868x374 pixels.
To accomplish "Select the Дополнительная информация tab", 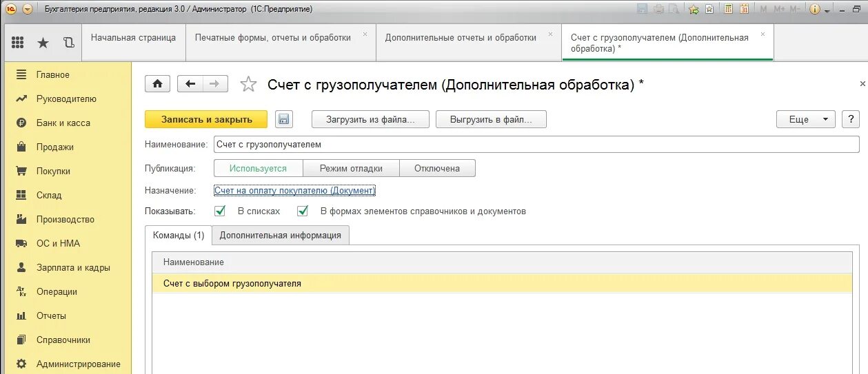I will [281, 235].
